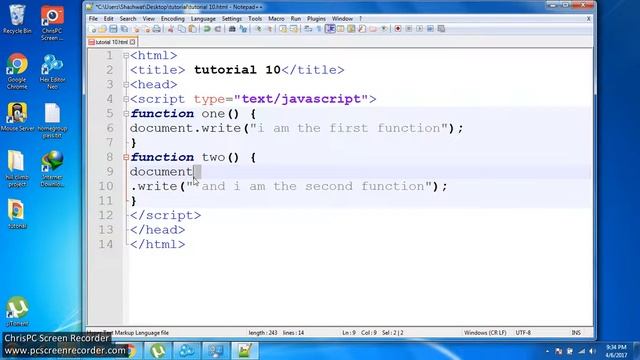Click the Notepad++ taskbar button
640x360 pixels.
tap(244, 351)
